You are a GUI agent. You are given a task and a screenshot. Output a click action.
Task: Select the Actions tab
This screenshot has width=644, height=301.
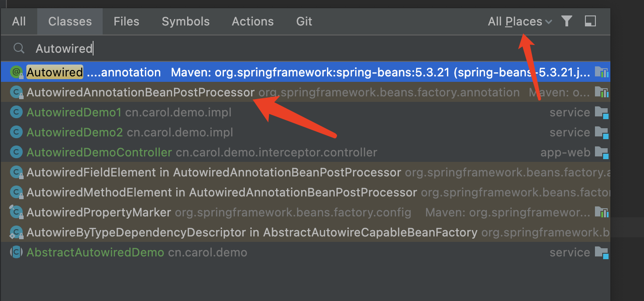(253, 21)
